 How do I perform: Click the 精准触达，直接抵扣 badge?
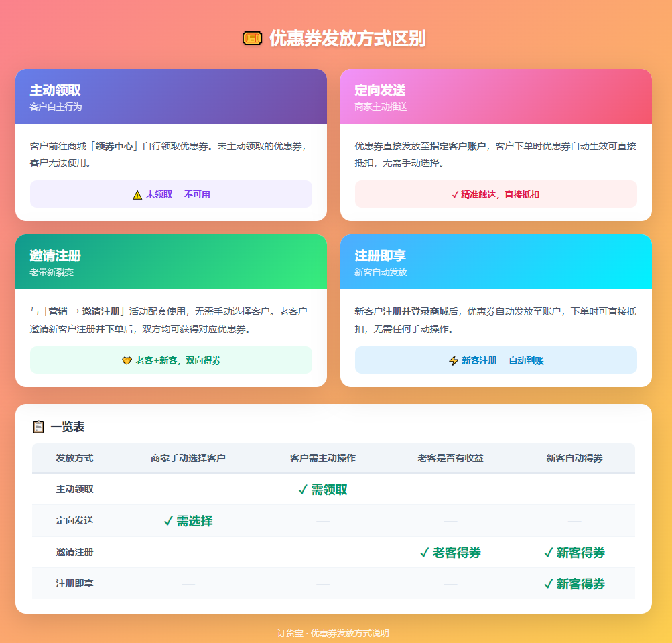496,194
